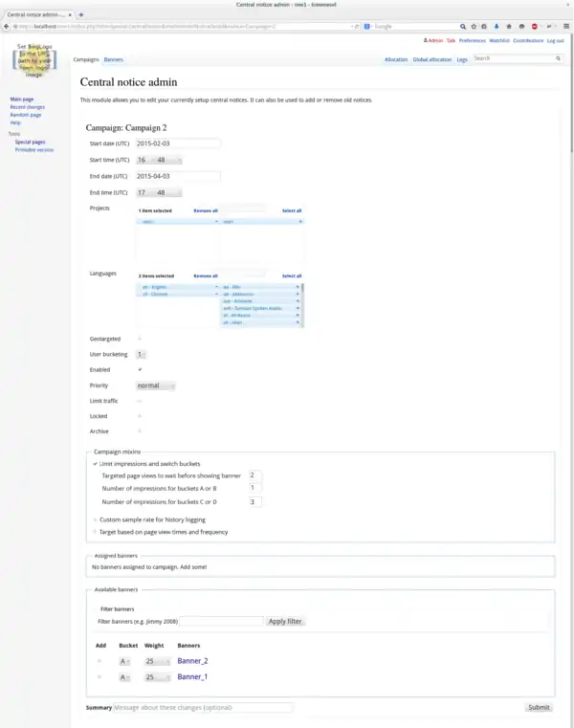Toggle Limit impressions and switch buckets checkbox
Image resolution: width=574 pixels, height=728 pixels.
96,463
